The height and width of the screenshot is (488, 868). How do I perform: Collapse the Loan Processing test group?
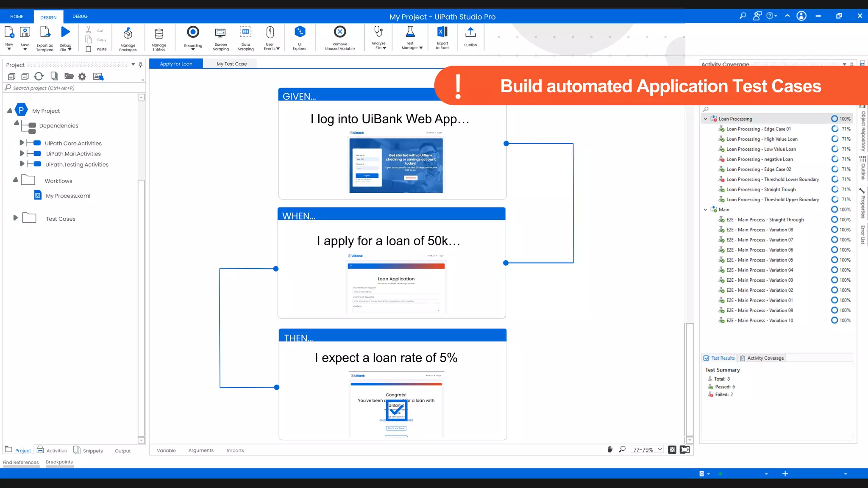705,119
